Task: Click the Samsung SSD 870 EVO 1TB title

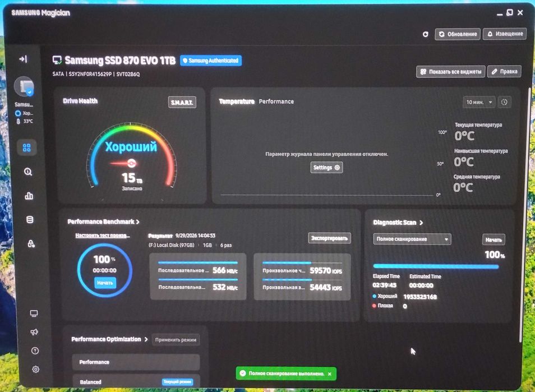Action: tap(120, 61)
